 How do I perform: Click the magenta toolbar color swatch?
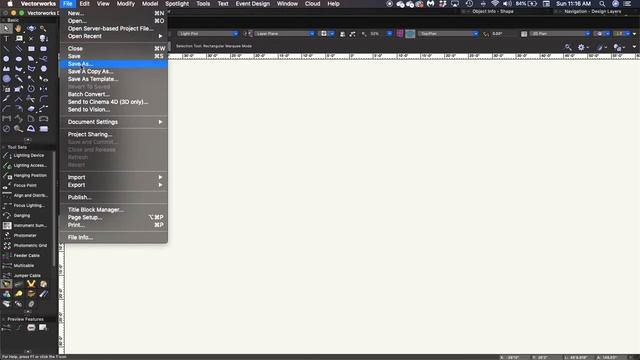[400, 33]
